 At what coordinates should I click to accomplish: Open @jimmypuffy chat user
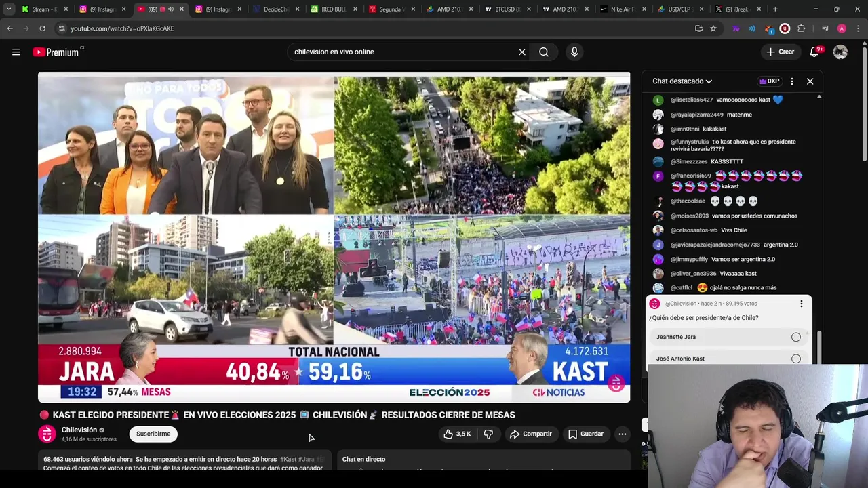pos(689,259)
